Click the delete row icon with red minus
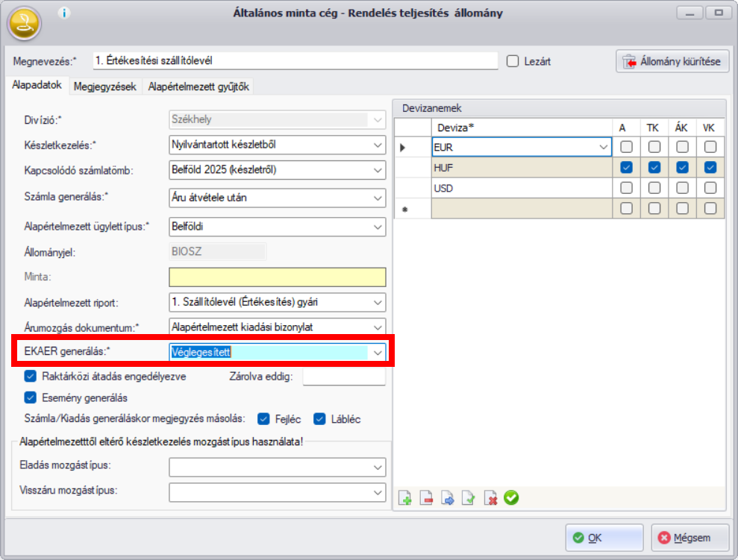The image size is (738, 560). pyautogui.click(x=427, y=498)
